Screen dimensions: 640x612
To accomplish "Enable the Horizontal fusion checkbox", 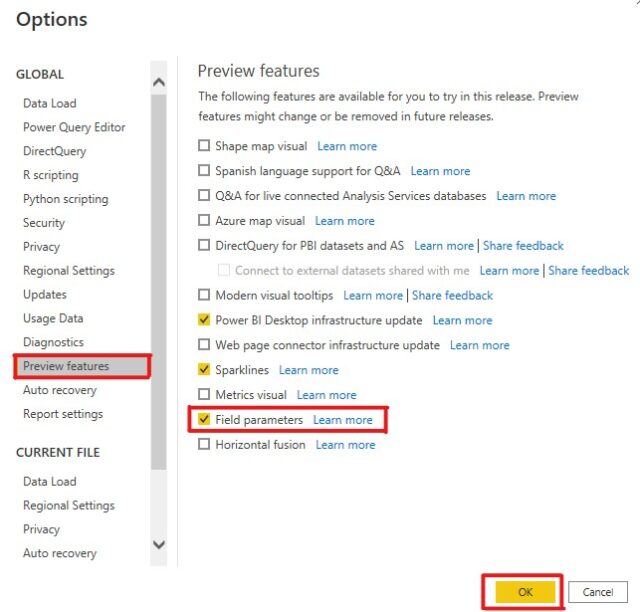I will (x=204, y=444).
